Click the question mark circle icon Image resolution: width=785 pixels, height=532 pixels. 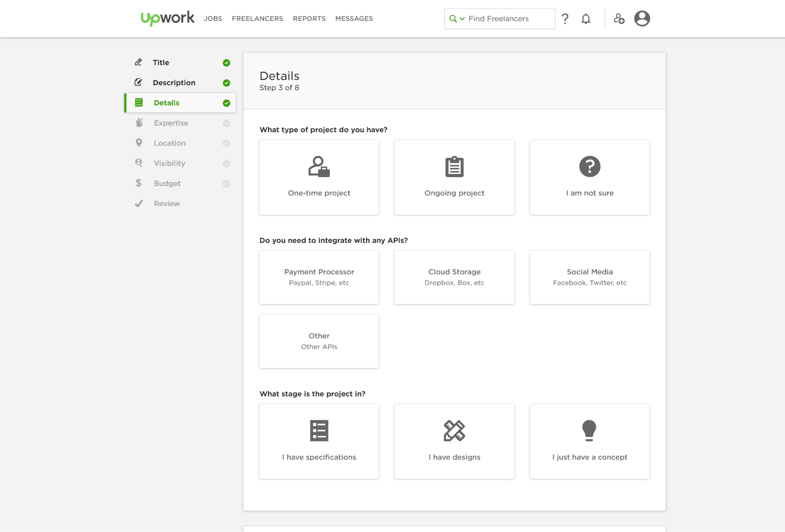589,166
